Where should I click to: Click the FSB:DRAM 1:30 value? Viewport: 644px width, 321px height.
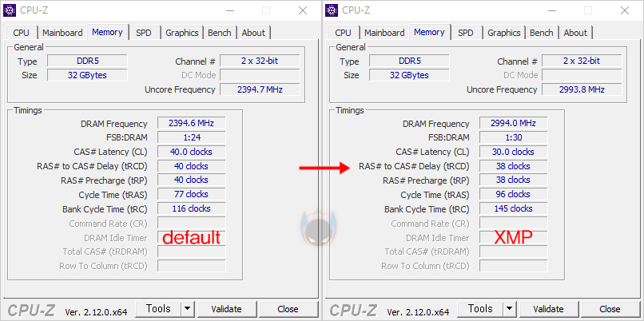point(514,137)
